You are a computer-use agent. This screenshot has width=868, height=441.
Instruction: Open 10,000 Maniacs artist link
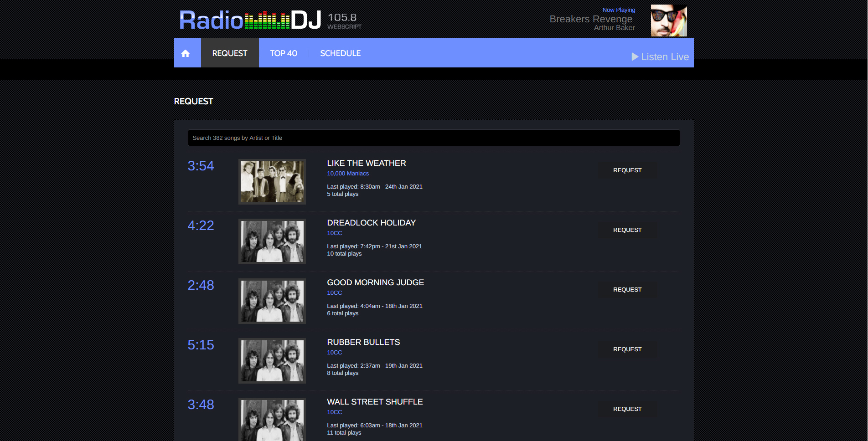tap(348, 174)
